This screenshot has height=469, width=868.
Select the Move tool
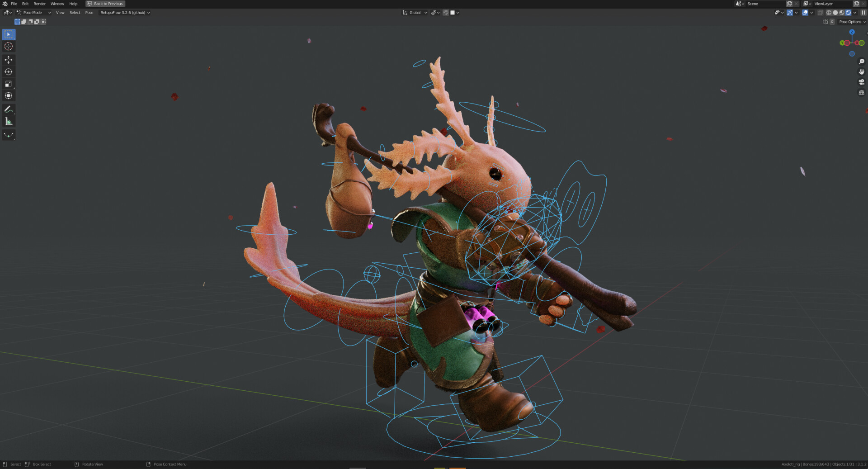pos(8,59)
